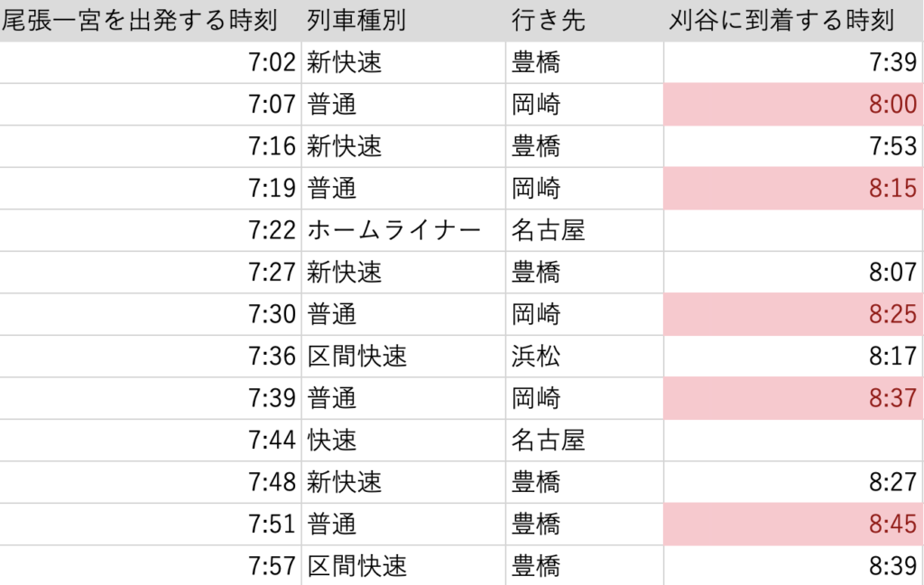Click the 尾張一宮を出発する時刻 column header

click(150, 21)
